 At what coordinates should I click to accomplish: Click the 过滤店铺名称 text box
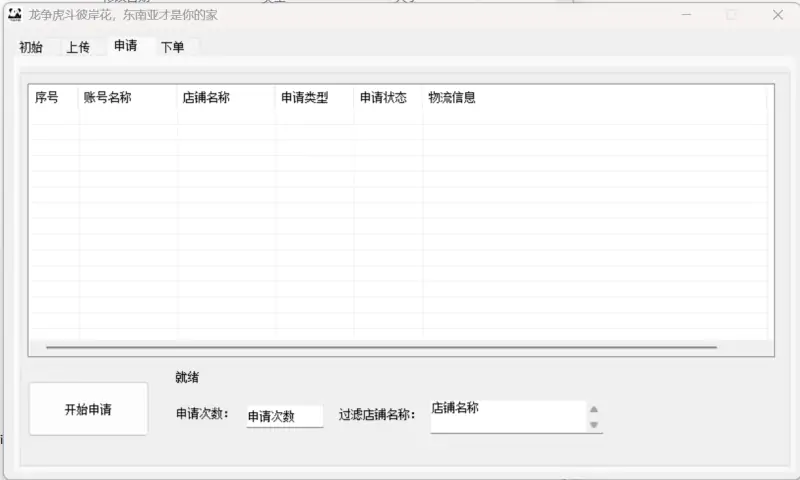(507, 416)
